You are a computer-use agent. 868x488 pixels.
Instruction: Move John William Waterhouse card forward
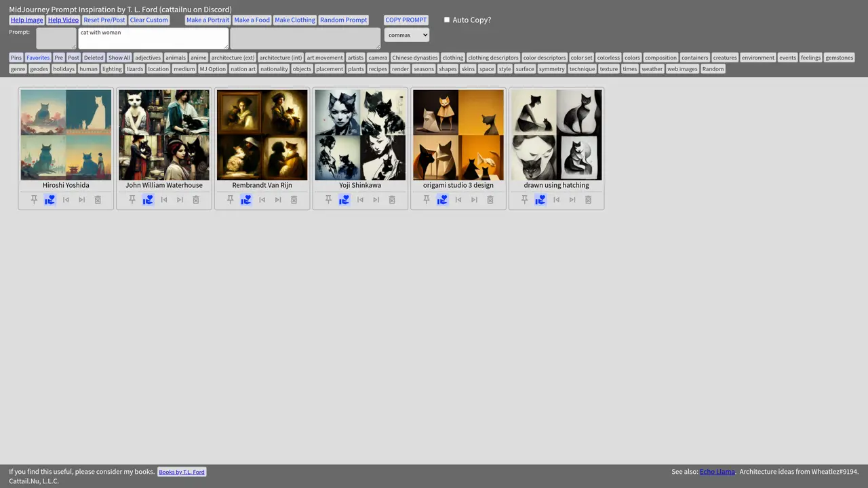coord(180,200)
